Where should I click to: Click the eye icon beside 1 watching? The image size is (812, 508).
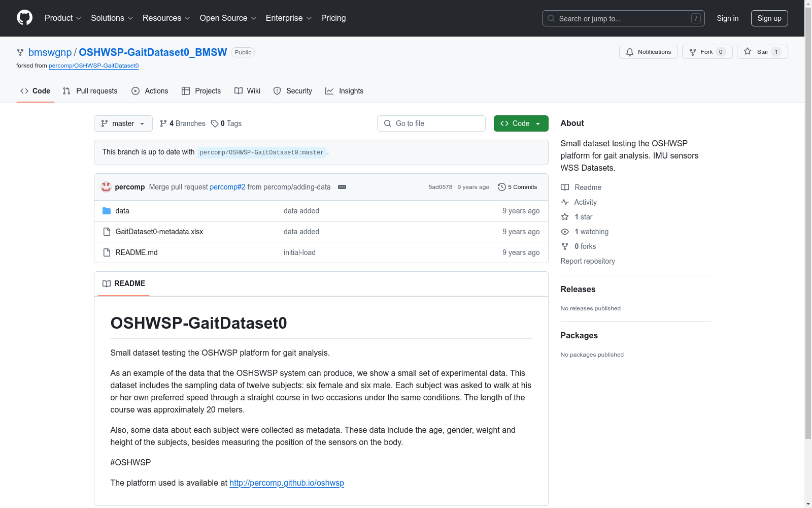[x=565, y=232]
